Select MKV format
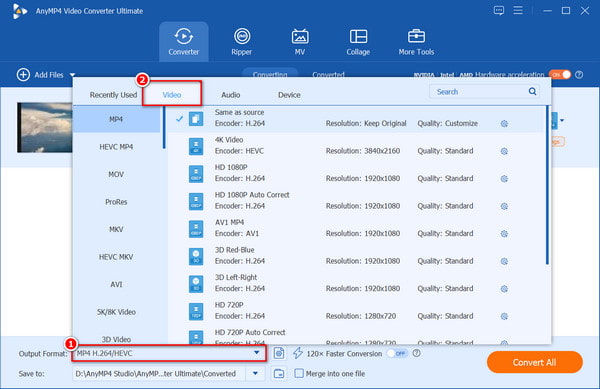 click(116, 229)
